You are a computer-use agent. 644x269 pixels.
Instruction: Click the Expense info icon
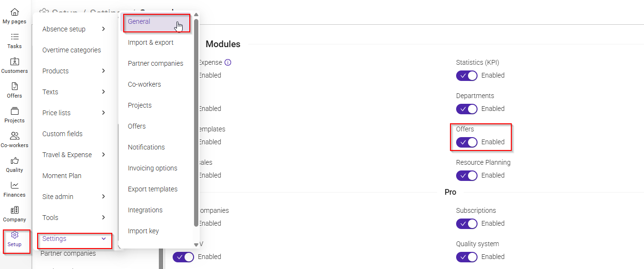point(228,62)
